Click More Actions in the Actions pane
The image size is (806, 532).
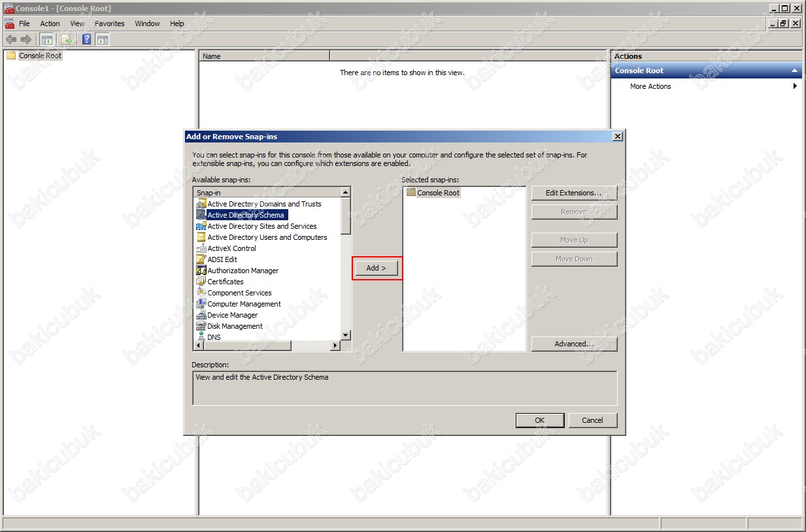[650, 86]
